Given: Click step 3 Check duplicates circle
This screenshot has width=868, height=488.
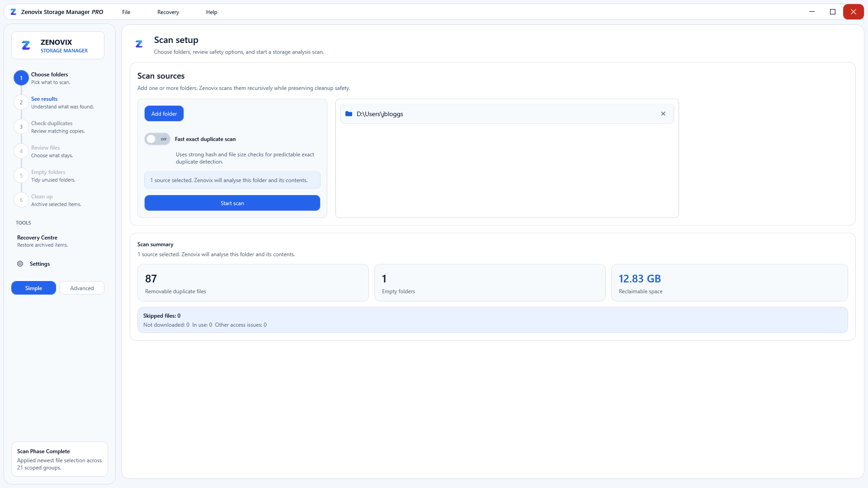Looking at the screenshot, I should coord(21,127).
